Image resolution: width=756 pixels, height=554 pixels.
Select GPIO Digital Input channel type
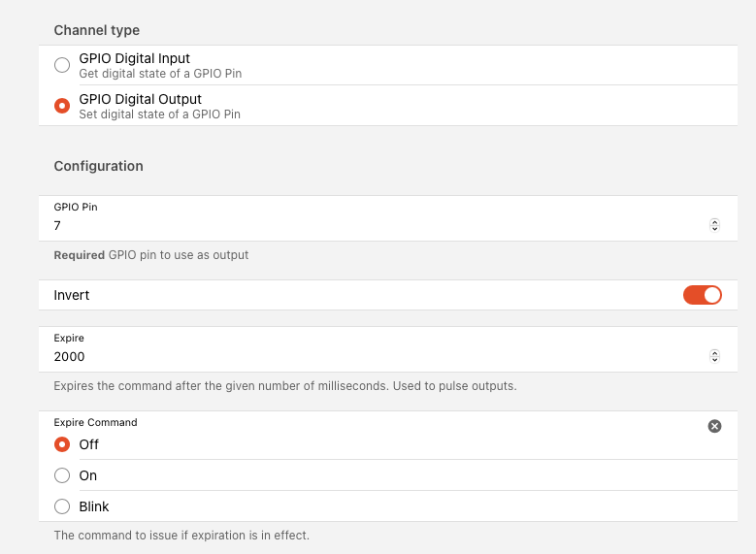62,65
